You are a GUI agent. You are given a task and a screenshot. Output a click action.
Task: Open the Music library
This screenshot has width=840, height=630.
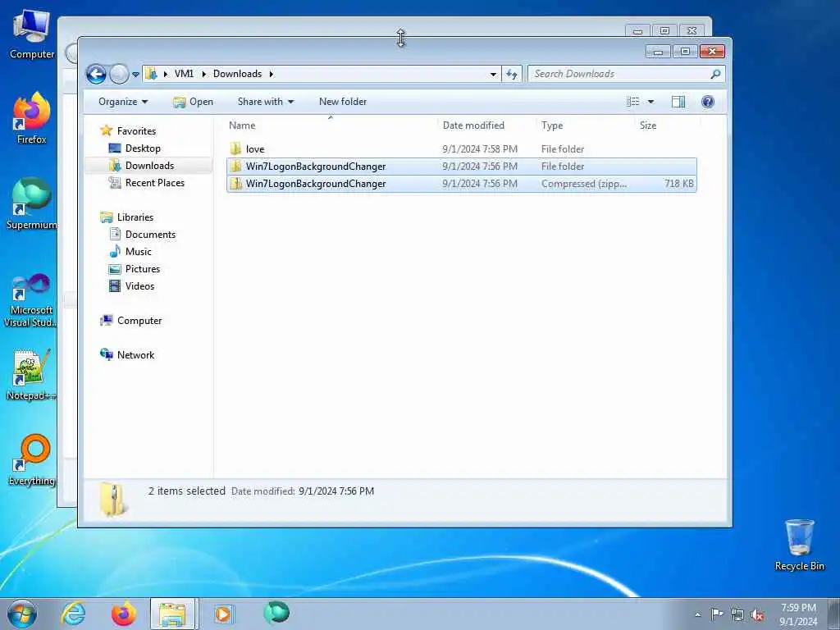coord(138,251)
